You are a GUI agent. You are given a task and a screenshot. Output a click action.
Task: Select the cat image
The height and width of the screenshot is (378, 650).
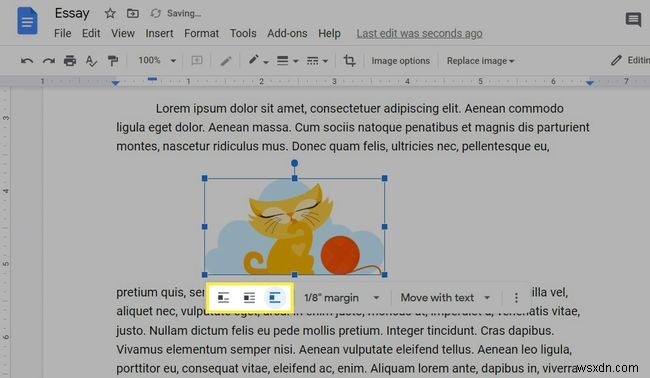[x=294, y=226]
